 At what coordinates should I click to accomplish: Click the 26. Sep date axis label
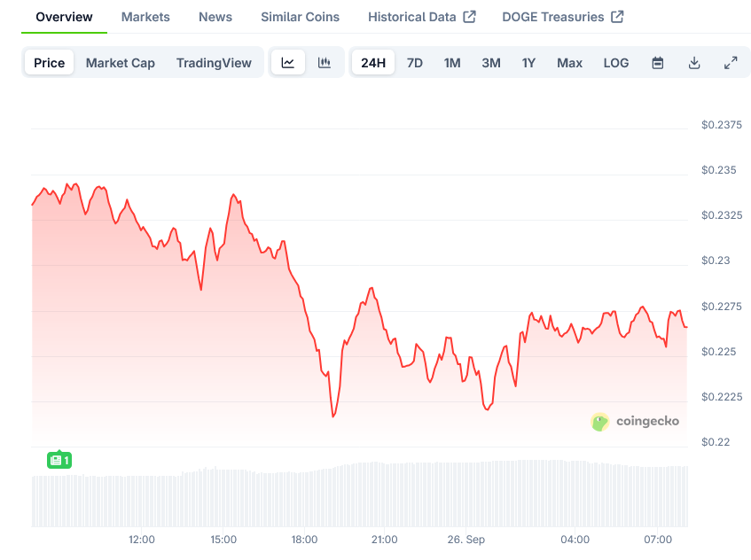pyautogui.click(x=466, y=540)
